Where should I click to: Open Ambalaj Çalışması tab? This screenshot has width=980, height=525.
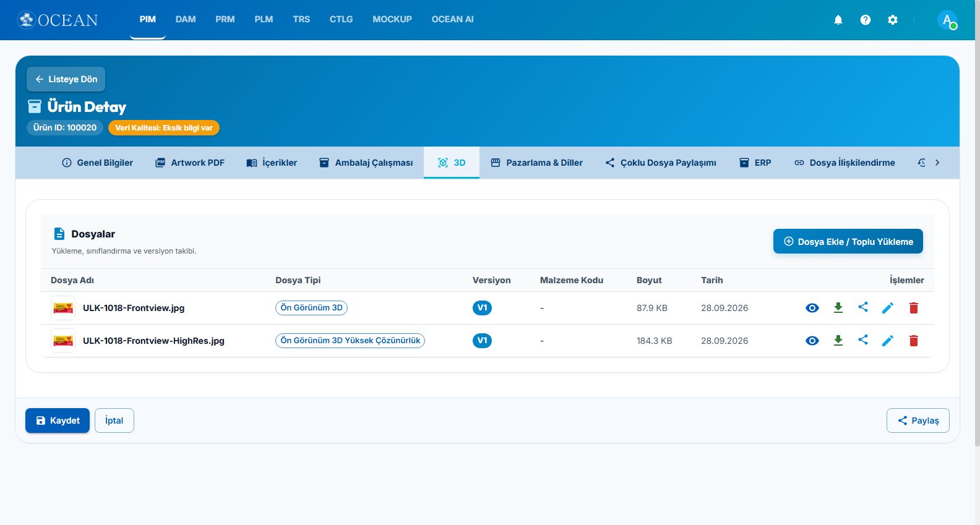pos(366,163)
